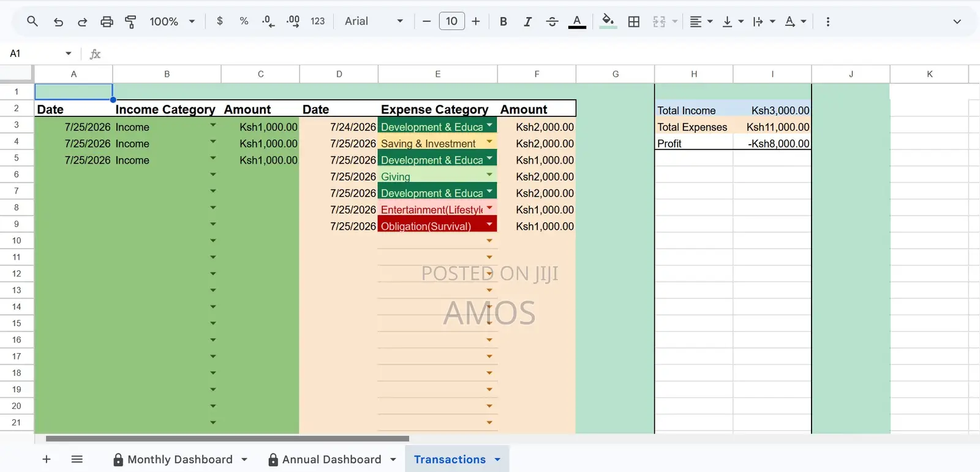Redo the last action
This screenshot has height=472, width=980.
pos(82,21)
